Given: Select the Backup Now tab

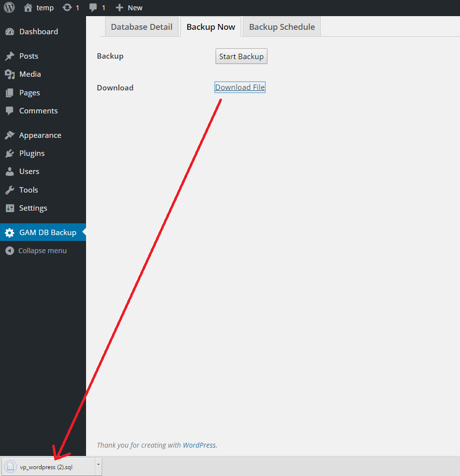Looking at the screenshot, I should (211, 27).
